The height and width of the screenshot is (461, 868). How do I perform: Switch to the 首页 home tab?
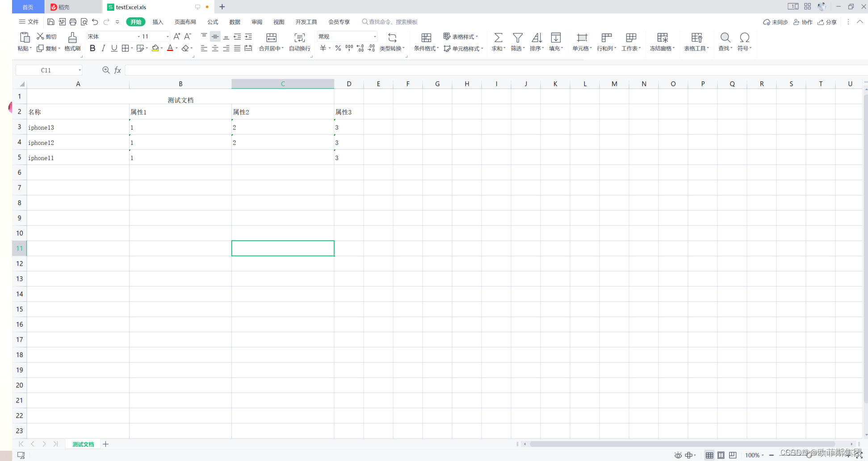coord(28,7)
